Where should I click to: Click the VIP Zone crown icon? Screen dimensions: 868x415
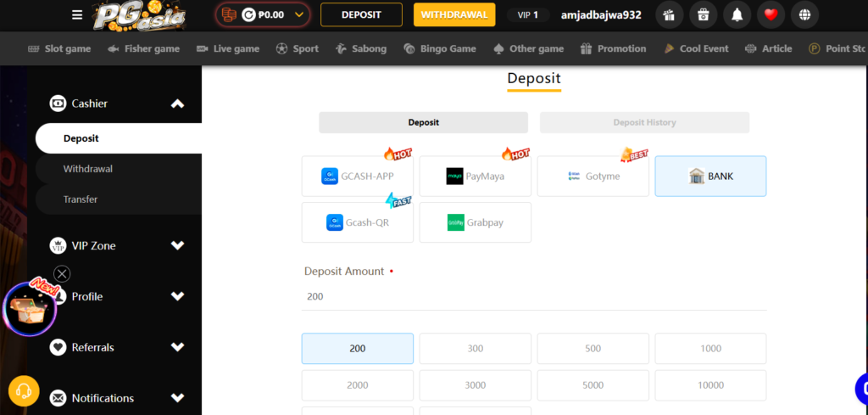click(x=58, y=245)
